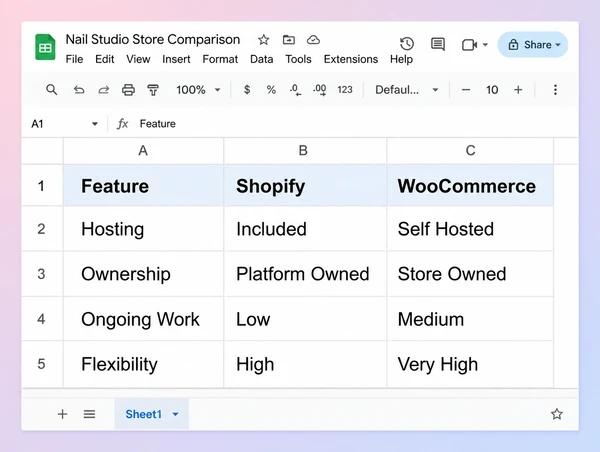The image size is (600, 452).
Task: Open the File menu
Action: (74, 59)
